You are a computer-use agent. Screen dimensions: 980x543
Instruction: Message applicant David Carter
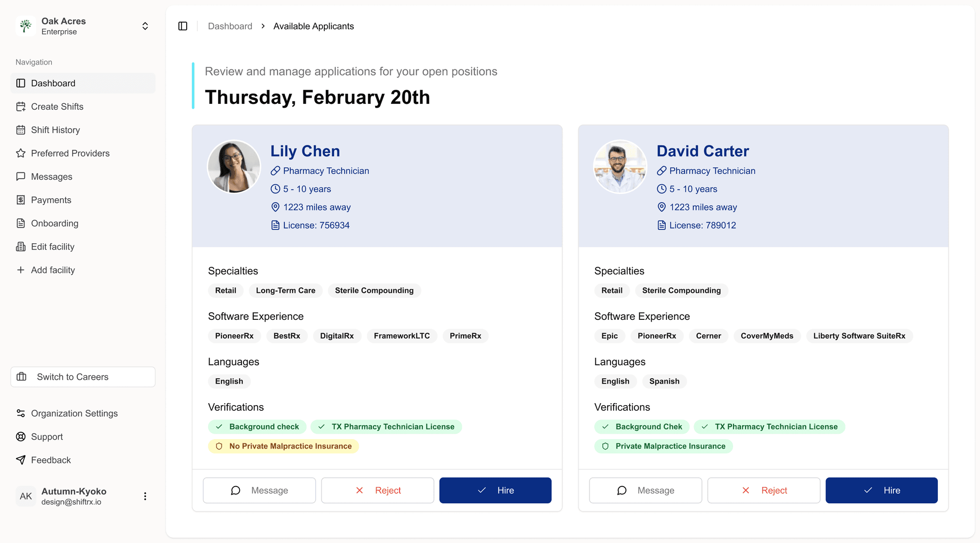point(646,490)
